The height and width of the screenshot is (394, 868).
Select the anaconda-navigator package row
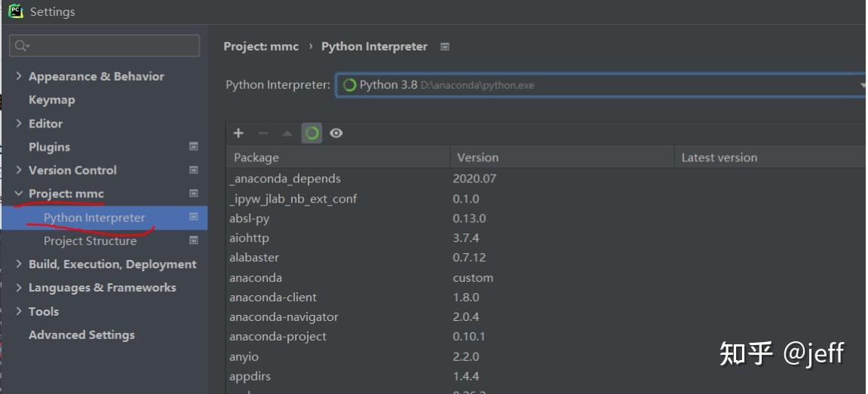[284, 317]
